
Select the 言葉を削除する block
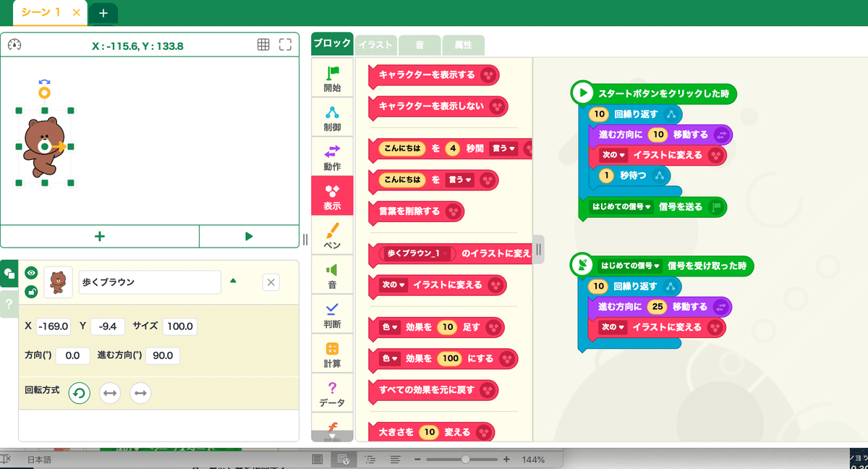click(x=416, y=211)
